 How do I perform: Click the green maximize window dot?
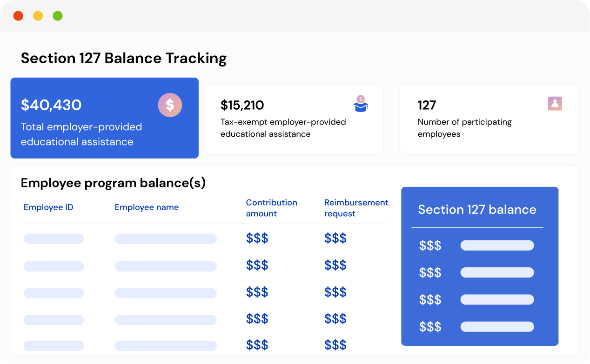58,16
